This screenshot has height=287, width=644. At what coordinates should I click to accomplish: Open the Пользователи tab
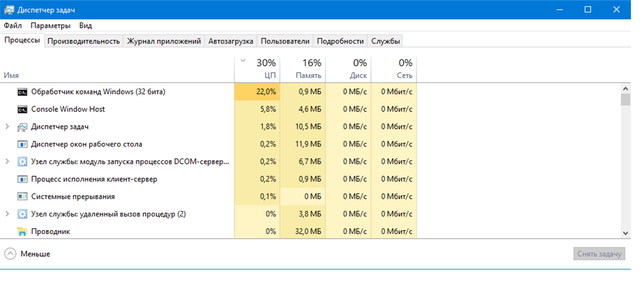coord(285,41)
